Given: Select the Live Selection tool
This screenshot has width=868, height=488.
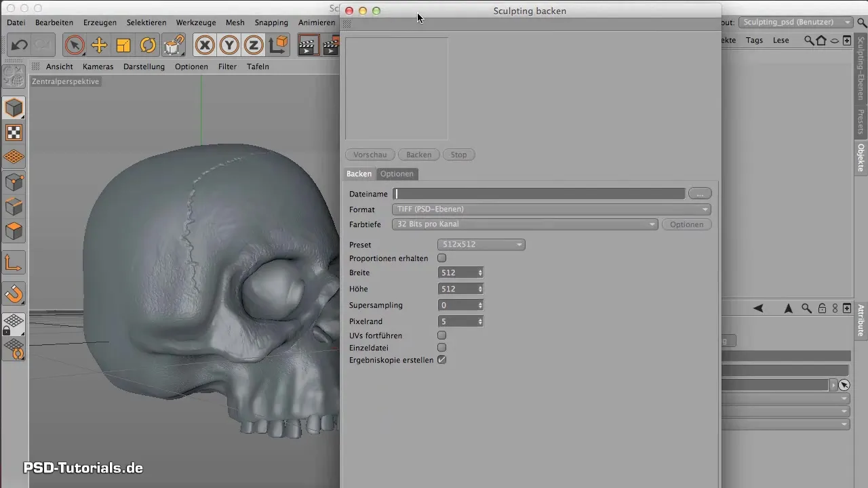Looking at the screenshot, I should (75, 45).
